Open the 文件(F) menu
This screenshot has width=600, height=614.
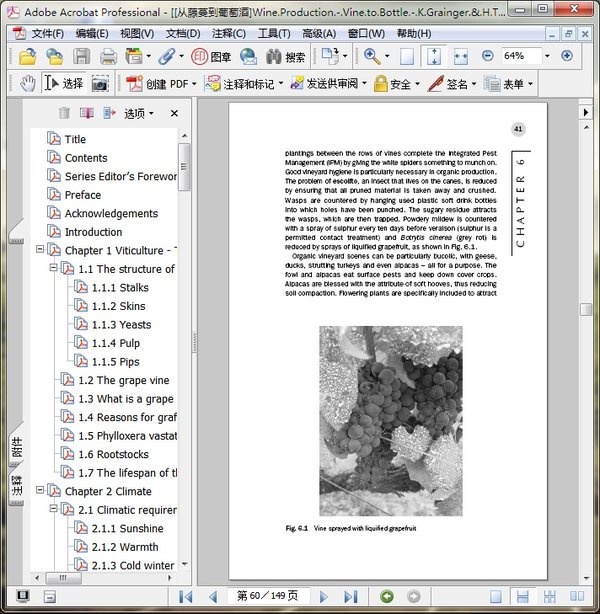47,33
